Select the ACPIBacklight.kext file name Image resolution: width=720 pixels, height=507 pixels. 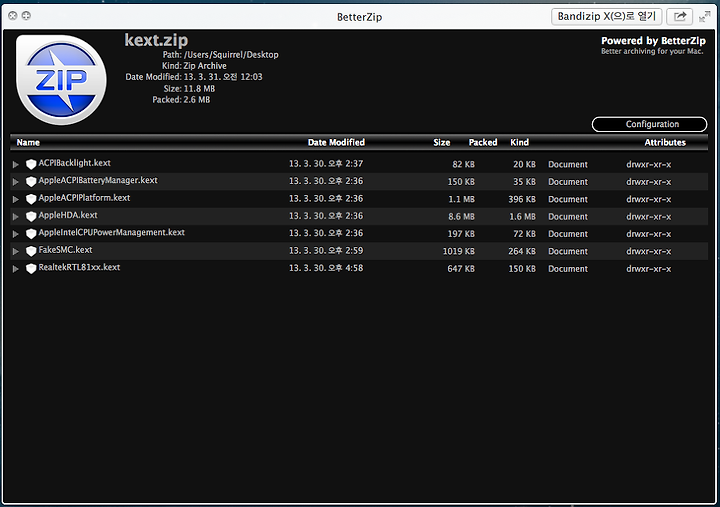pyautogui.click(x=74, y=163)
